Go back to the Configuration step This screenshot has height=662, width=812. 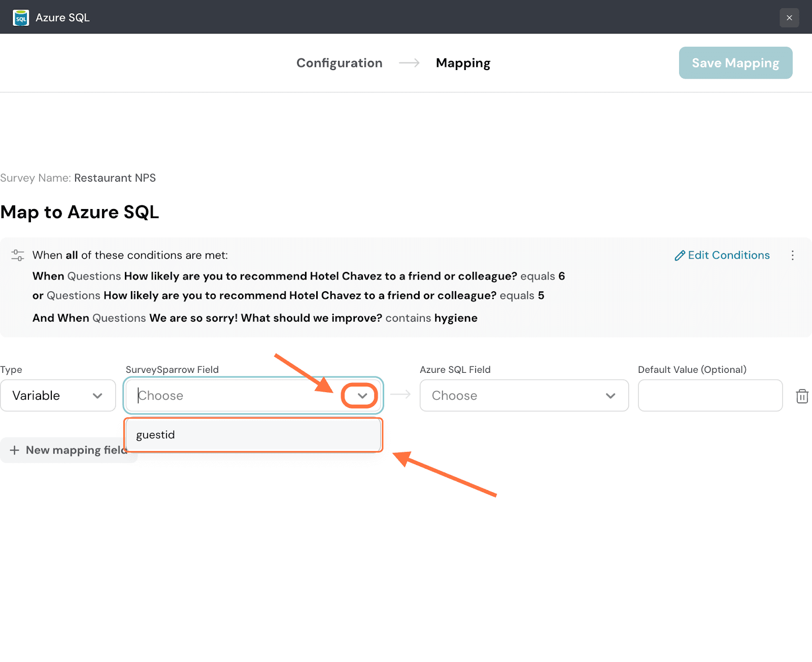pyautogui.click(x=339, y=63)
